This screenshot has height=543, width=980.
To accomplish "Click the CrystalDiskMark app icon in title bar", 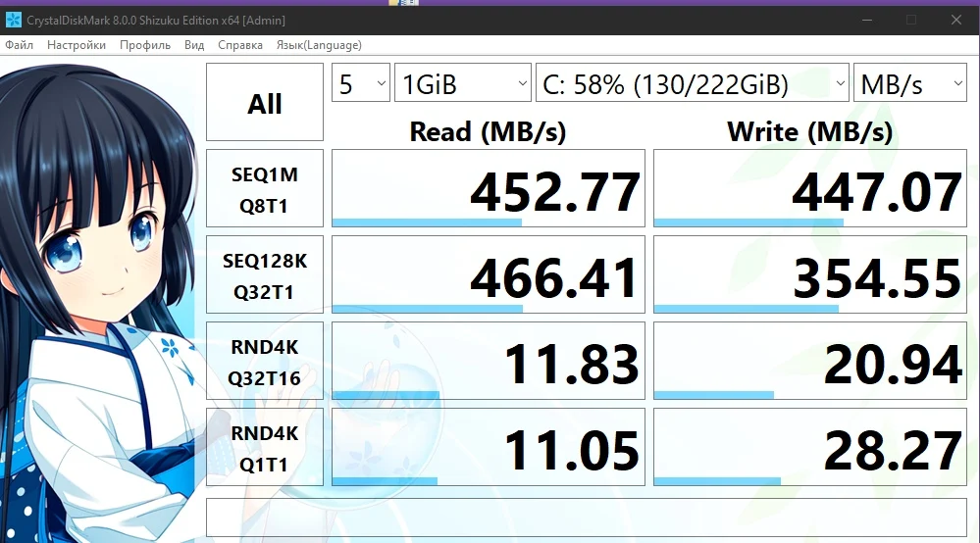I will point(13,20).
